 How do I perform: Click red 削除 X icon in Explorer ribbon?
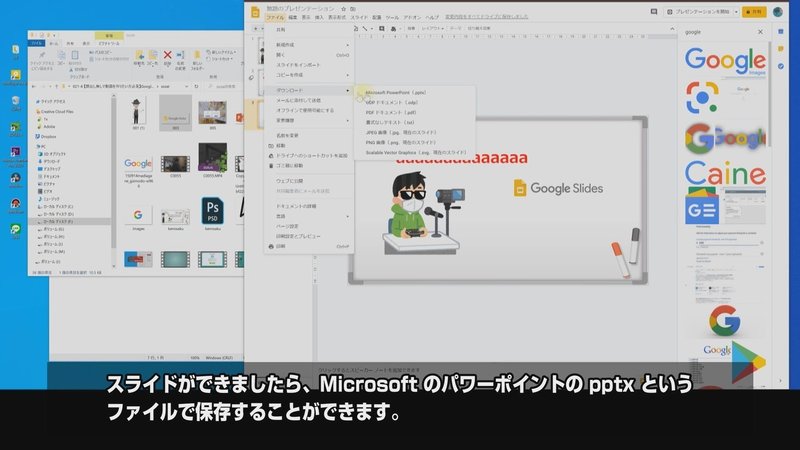[x=167, y=58]
